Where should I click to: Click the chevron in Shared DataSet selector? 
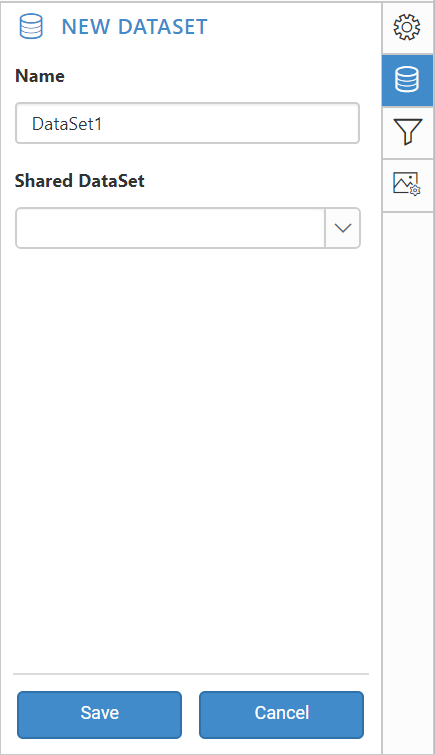click(343, 228)
